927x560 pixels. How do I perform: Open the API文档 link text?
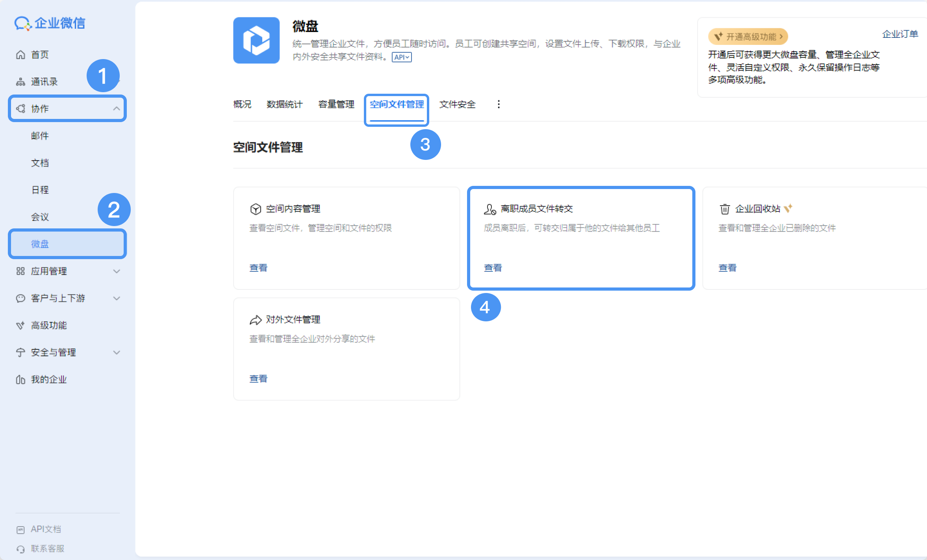46,530
